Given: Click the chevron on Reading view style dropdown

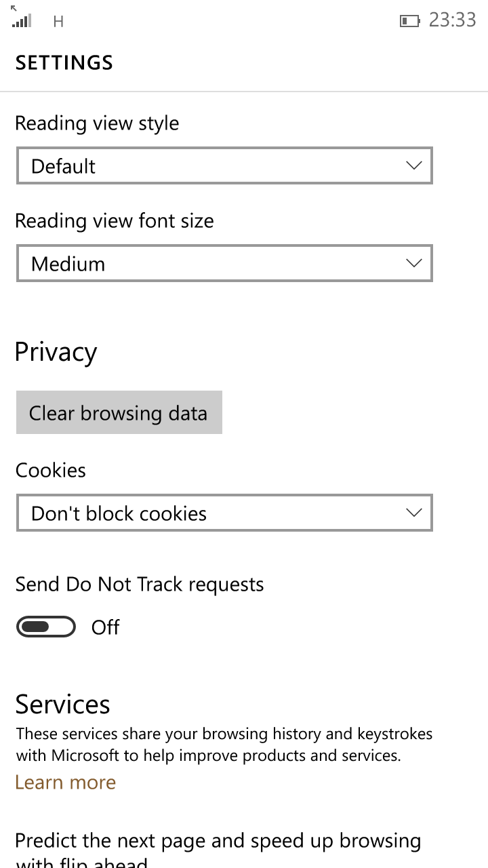Looking at the screenshot, I should 413,166.
